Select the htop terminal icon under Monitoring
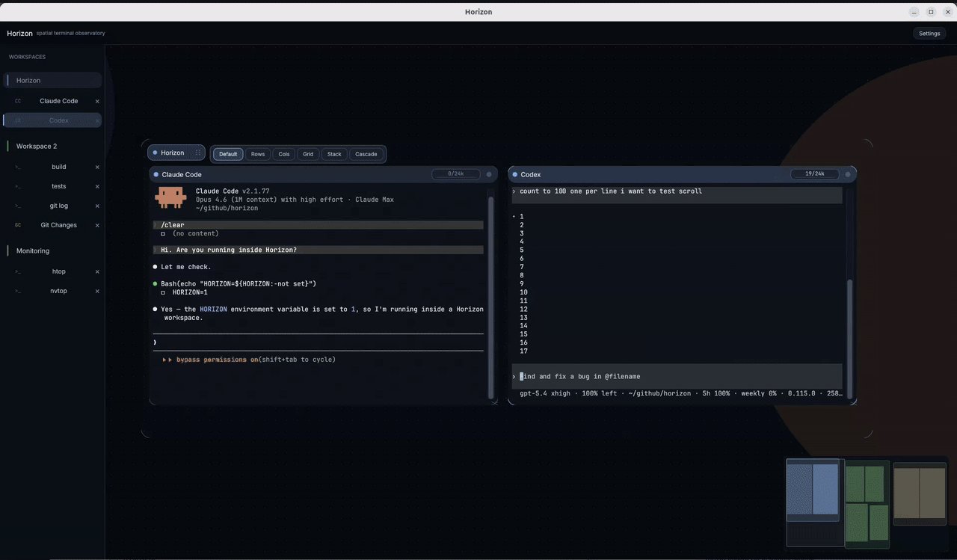957x560 pixels. [x=17, y=271]
